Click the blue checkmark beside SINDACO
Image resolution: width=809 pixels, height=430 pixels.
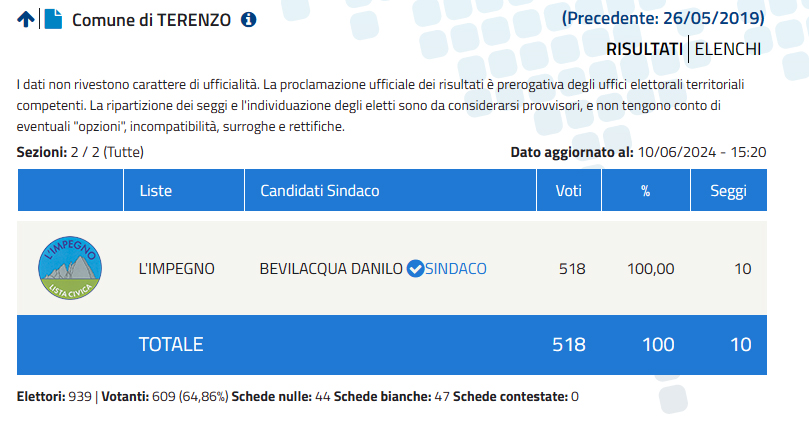tap(415, 268)
